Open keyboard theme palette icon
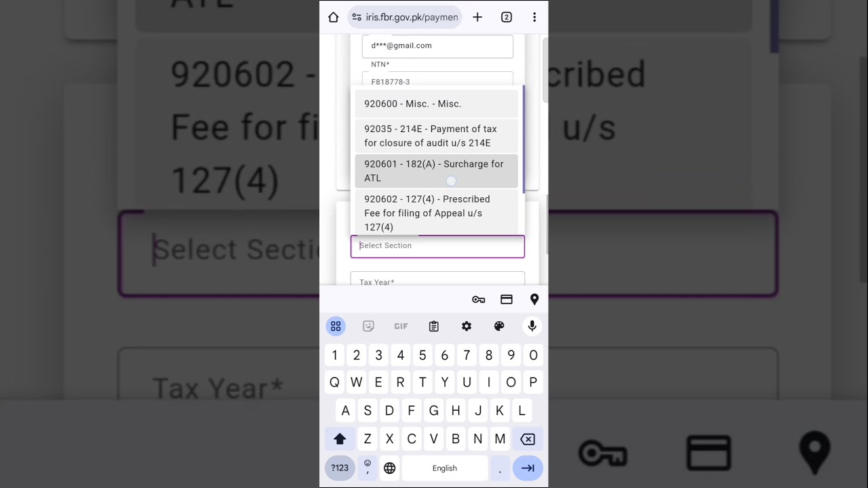Screen dimensions: 868x488 (x=499, y=327)
